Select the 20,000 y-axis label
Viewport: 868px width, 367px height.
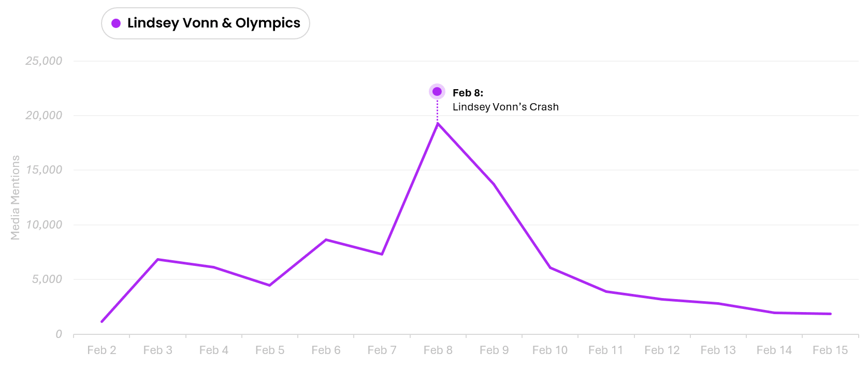pyautogui.click(x=44, y=116)
